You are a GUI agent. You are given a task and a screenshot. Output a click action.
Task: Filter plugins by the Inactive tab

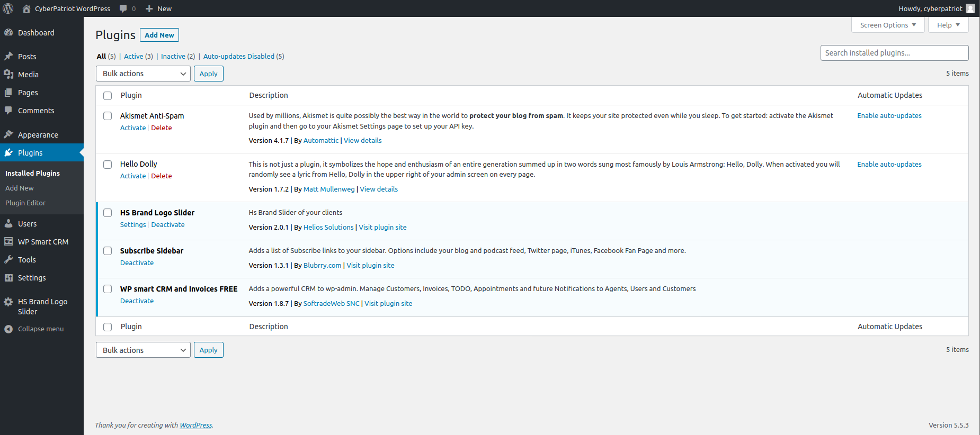173,56
